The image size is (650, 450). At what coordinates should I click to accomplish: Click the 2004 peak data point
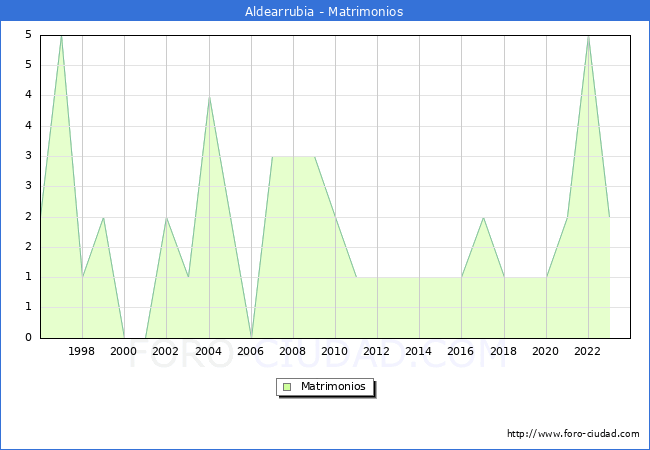pos(209,97)
